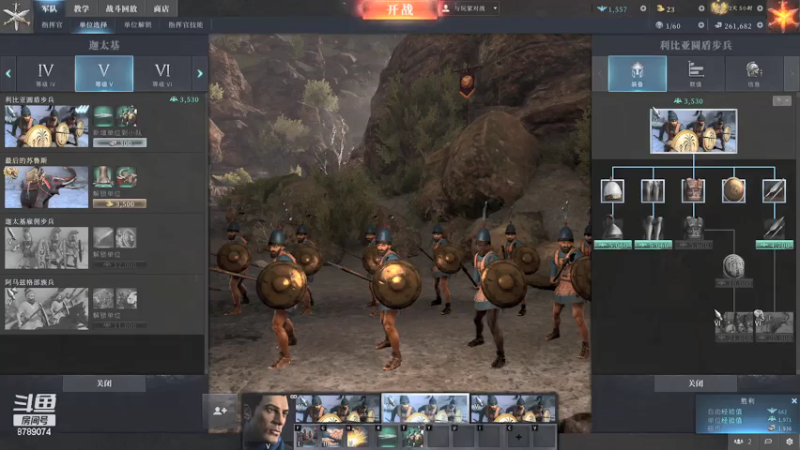
Task: Select the equipped greaves icon
Action: point(653,190)
